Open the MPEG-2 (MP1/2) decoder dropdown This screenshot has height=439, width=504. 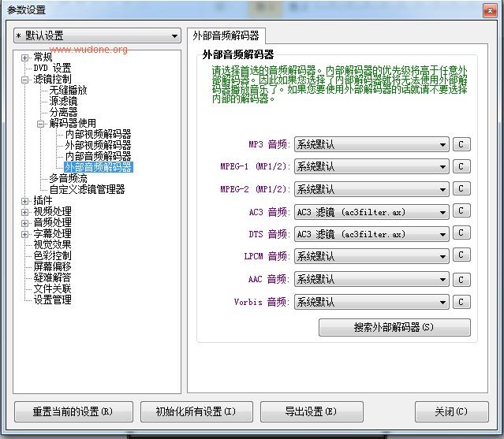(x=371, y=189)
